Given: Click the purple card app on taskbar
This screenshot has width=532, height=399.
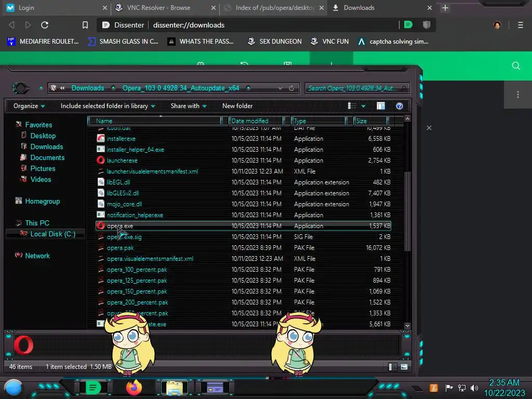Looking at the screenshot, I should click(215, 388).
